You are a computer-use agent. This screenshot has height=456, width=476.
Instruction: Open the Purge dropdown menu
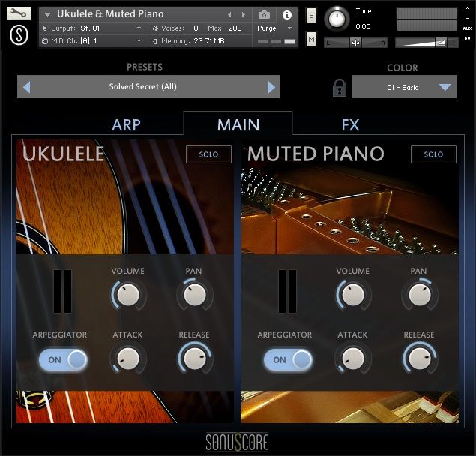click(x=275, y=28)
